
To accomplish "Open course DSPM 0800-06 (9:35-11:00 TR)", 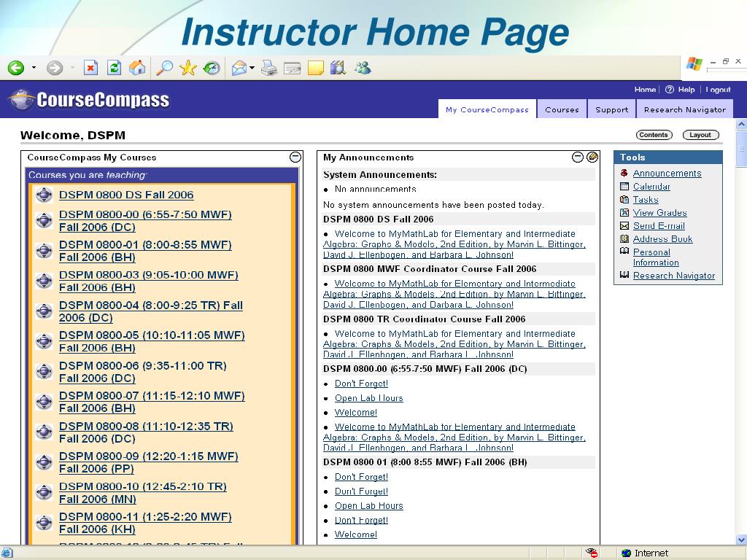I will 143,371.
